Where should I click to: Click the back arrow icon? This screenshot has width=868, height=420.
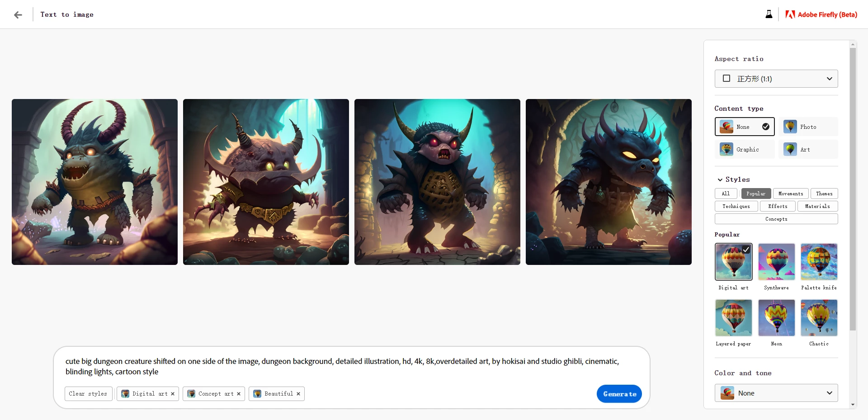click(x=18, y=15)
